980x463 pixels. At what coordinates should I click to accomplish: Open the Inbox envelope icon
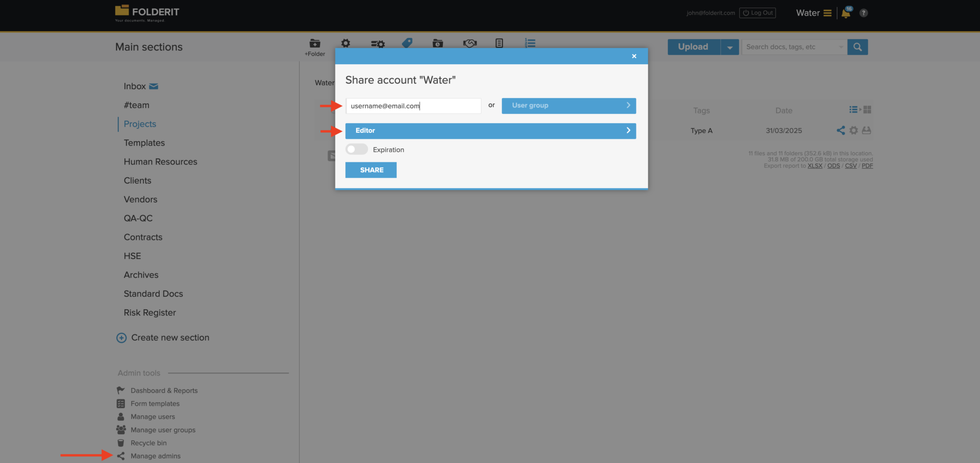click(154, 86)
